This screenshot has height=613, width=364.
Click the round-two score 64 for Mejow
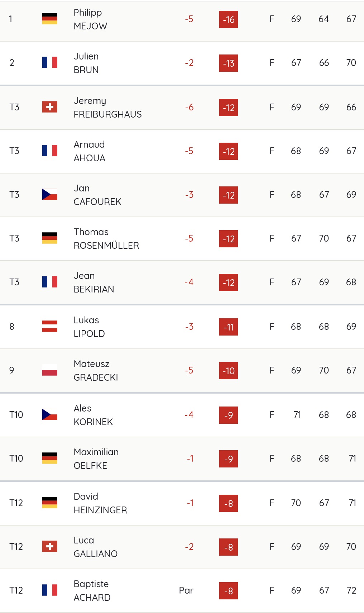(x=324, y=19)
